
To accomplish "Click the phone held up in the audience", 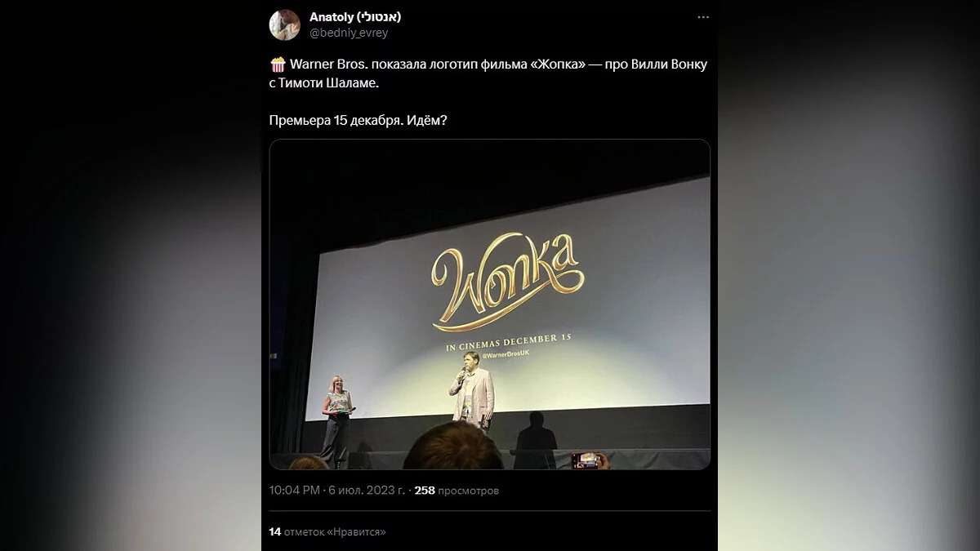I will point(586,460).
